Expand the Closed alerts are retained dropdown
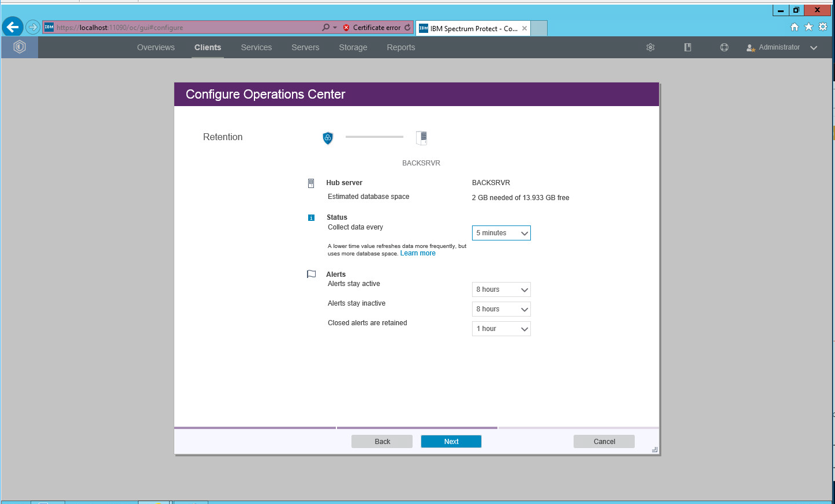This screenshot has width=835, height=504. (x=501, y=329)
